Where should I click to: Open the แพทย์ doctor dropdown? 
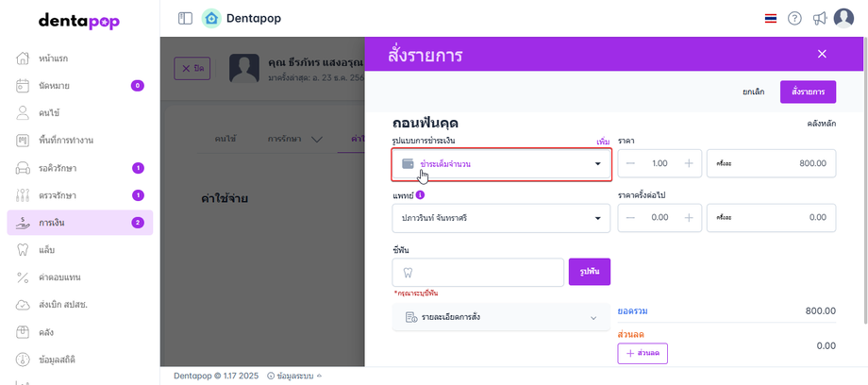(501, 219)
